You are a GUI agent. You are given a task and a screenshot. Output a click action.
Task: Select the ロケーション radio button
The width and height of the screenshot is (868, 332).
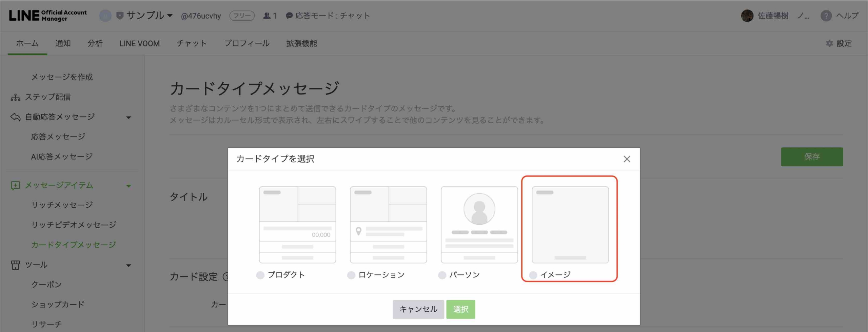point(351,275)
